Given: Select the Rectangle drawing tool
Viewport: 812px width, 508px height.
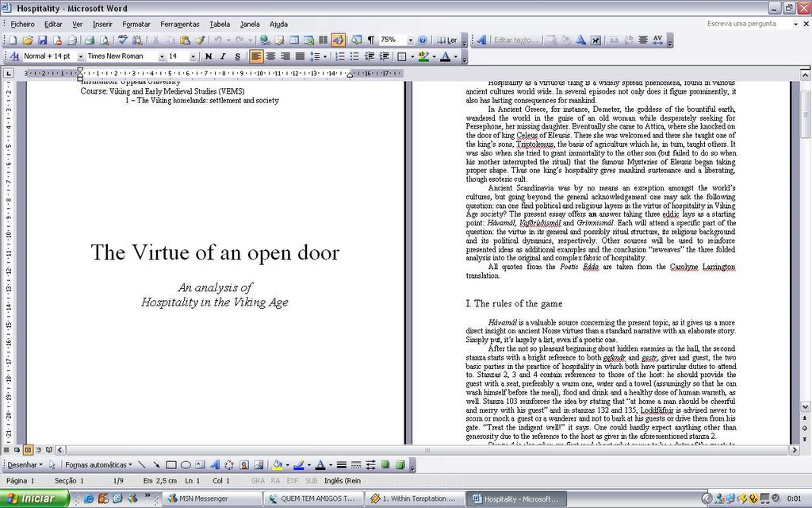Looking at the screenshot, I should [x=171, y=465].
